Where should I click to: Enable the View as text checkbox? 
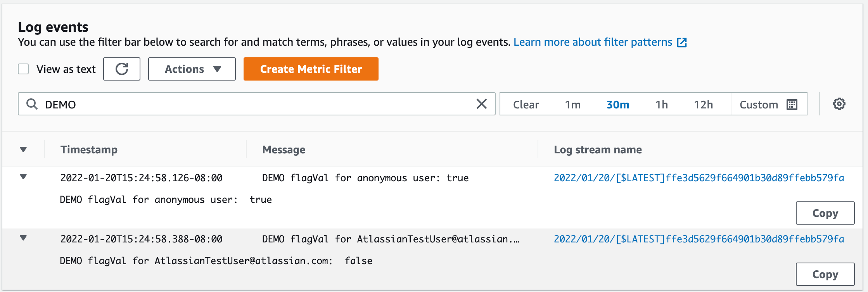click(x=23, y=69)
